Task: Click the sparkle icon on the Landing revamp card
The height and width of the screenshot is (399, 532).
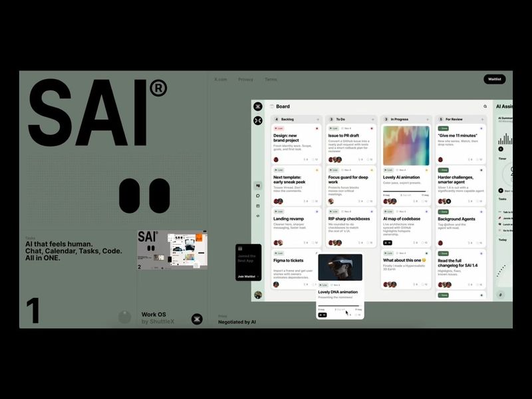Action: [x=316, y=211]
